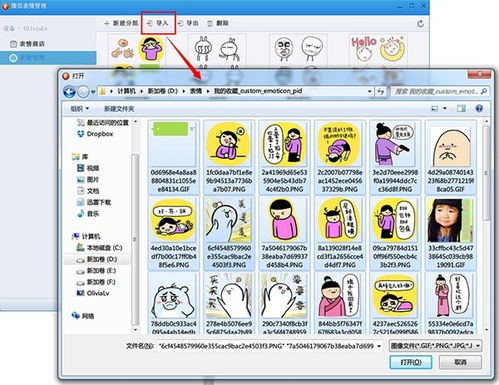This screenshot has width=499, height=385.
Task: Open the help question mark icon
Action: pyautogui.click(x=479, y=109)
